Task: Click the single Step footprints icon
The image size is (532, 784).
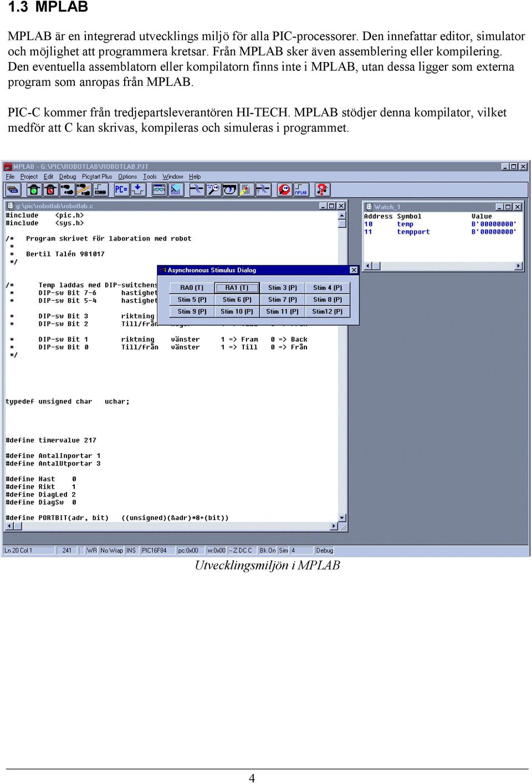Action: pyautogui.click(x=67, y=190)
